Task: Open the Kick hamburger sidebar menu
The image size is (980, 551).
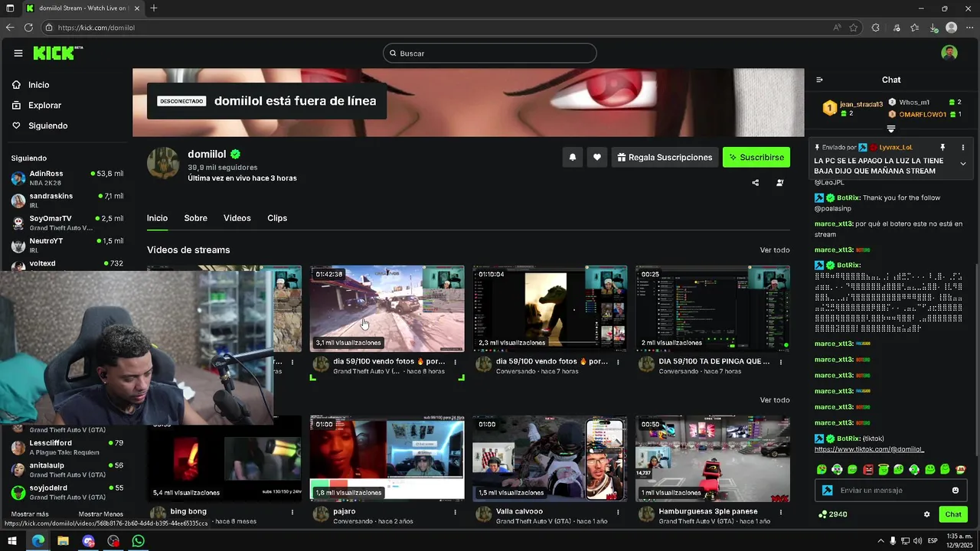Action: [x=18, y=53]
